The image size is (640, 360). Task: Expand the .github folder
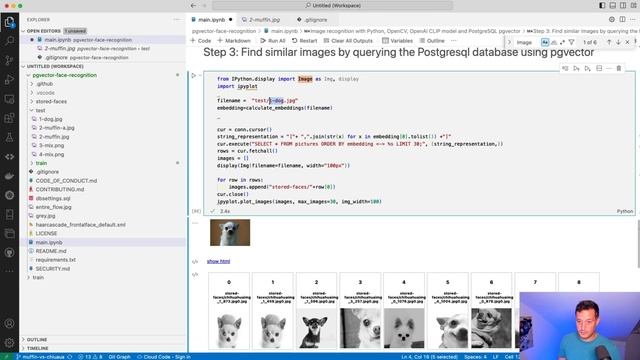point(44,84)
